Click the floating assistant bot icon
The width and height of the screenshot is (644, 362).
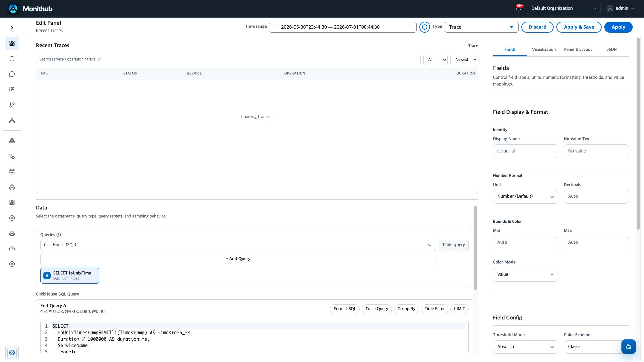click(x=628, y=347)
